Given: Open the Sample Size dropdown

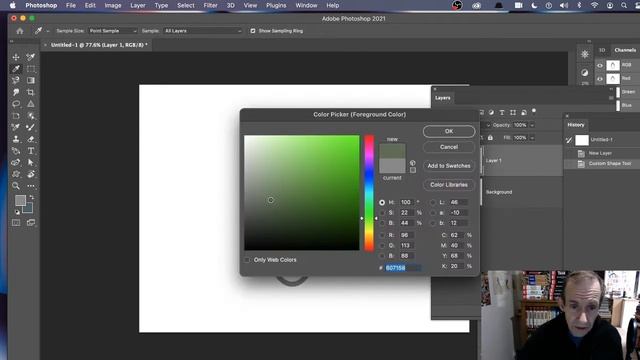Looking at the screenshot, I should pos(113,31).
